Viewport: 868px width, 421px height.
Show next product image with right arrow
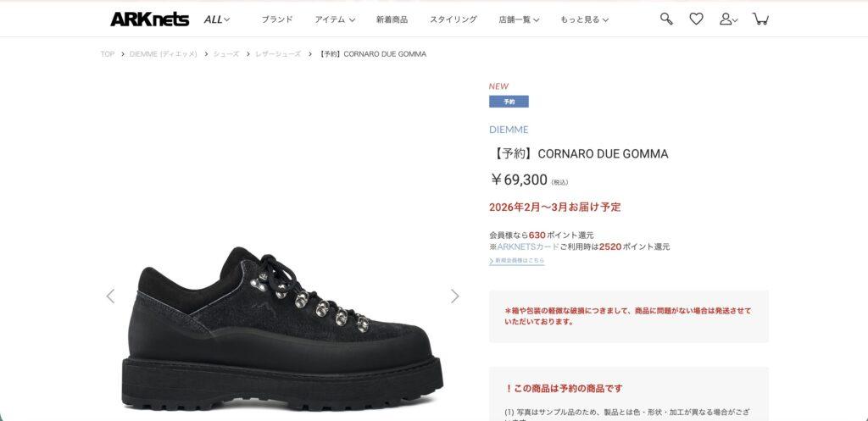(455, 296)
